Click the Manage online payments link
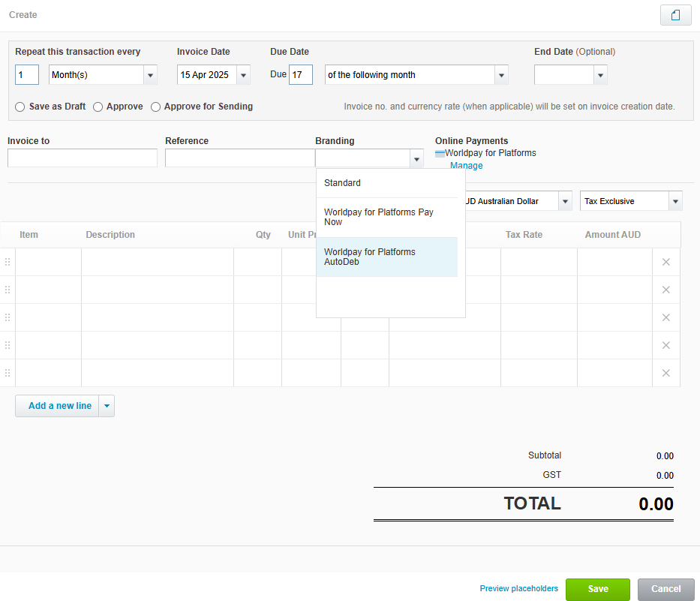700x601 pixels. point(466,165)
